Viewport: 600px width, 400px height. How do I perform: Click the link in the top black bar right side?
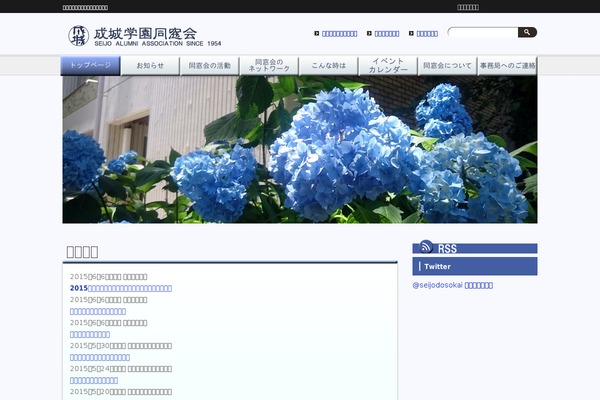point(468,7)
